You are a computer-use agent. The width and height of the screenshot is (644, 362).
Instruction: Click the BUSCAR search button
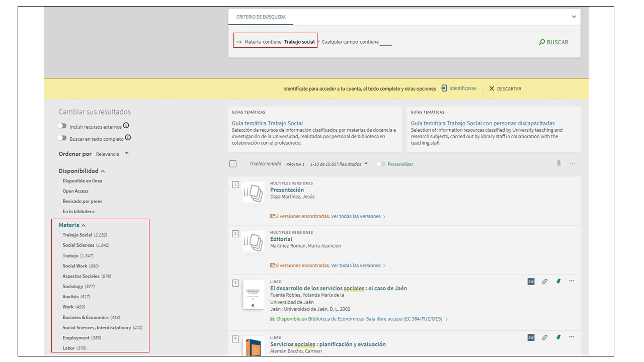553,42
